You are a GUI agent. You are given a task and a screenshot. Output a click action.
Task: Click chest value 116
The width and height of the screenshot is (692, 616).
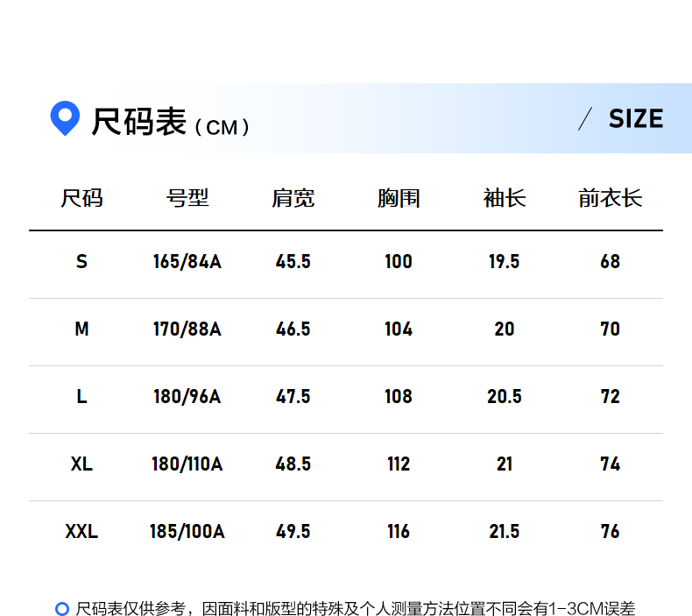tap(399, 531)
